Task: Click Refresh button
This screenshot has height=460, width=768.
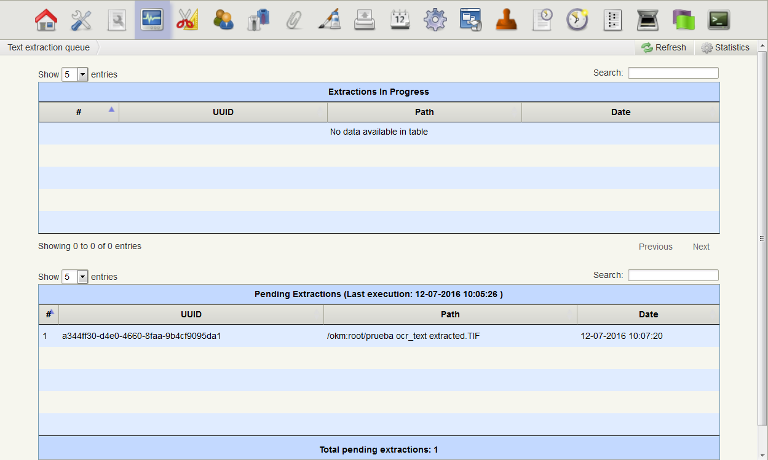Action: pos(664,48)
